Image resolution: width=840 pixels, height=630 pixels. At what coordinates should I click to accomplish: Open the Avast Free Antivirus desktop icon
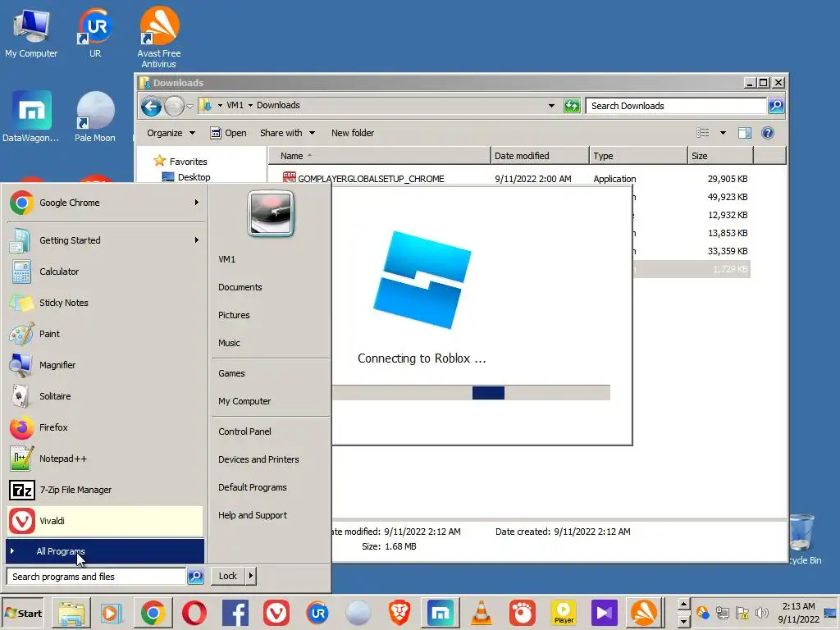coord(158,38)
